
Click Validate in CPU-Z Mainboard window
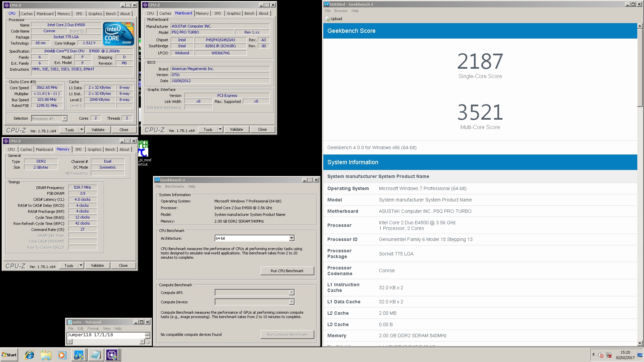[236, 129]
